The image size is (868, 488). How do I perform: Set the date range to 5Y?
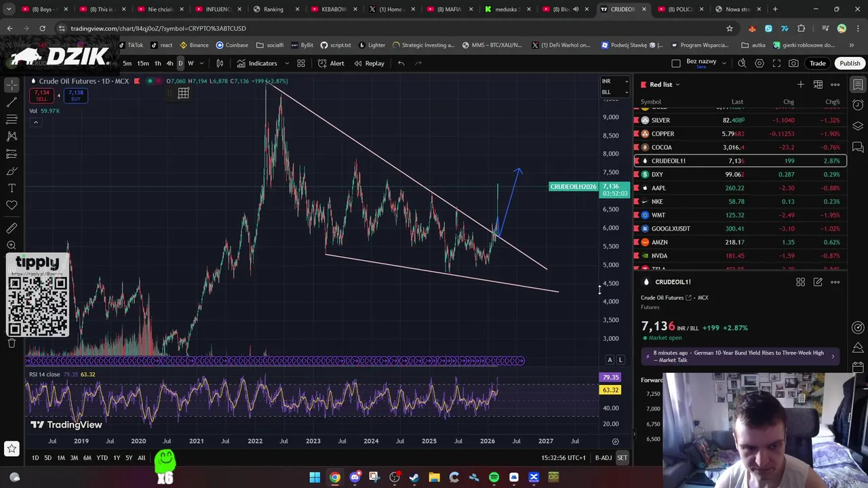point(129,458)
